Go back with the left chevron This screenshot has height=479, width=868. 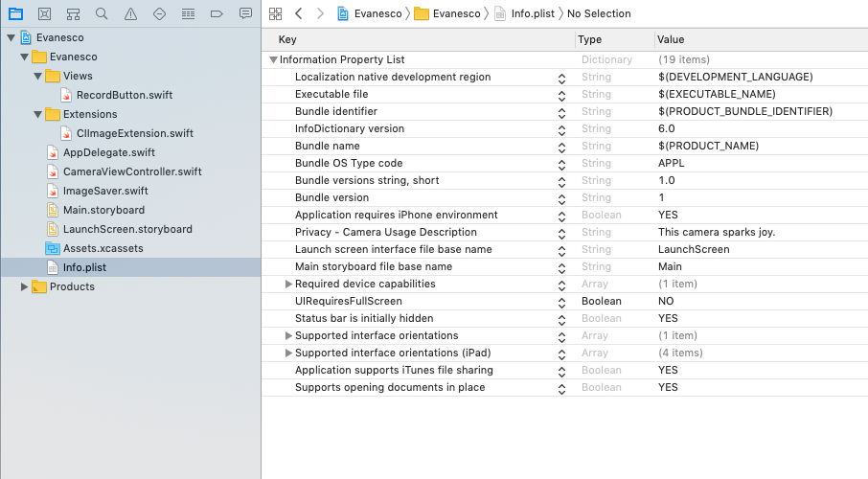[x=299, y=13]
